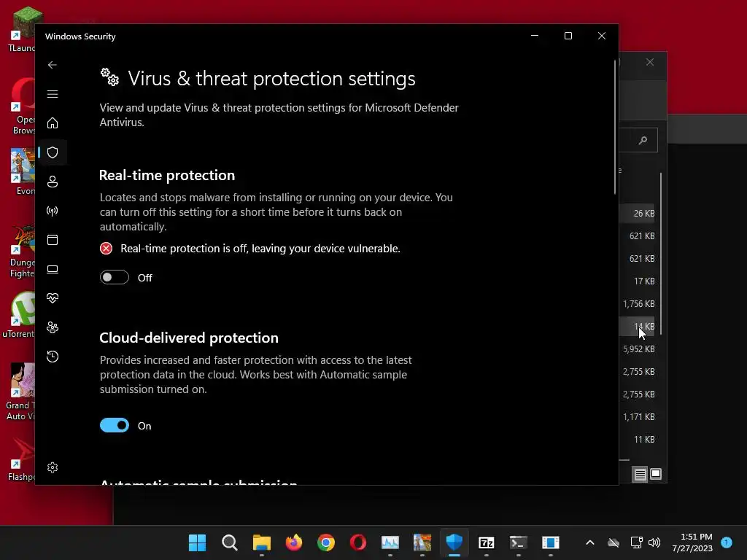Close the background window behind Windows Security
Image resolution: width=747 pixels, height=560 pixels.
(650, 63)
